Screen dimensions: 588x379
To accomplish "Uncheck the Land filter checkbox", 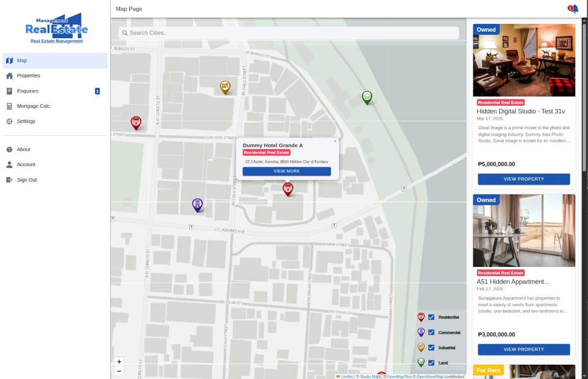I will (431, 363).
